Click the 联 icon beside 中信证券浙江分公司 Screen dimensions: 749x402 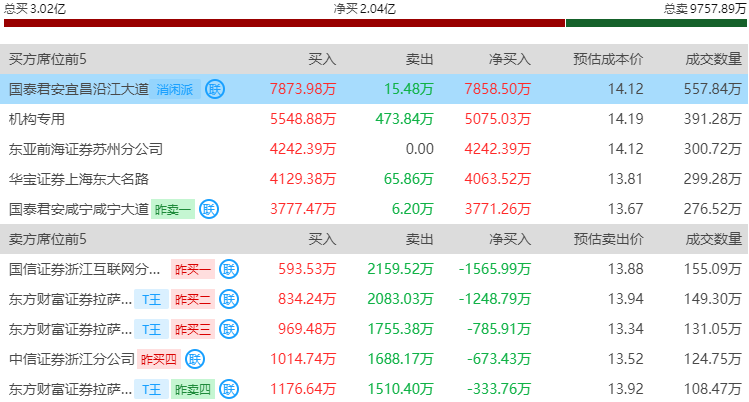(195, 360)
